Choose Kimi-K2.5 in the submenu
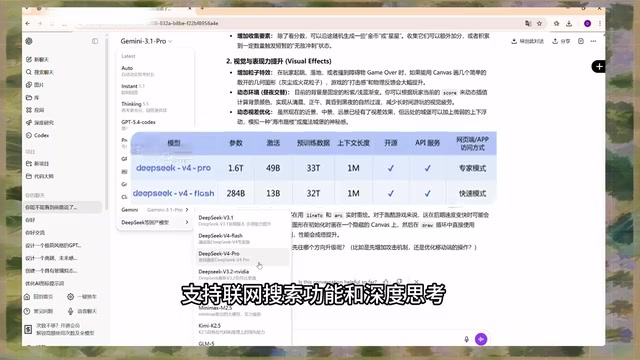This screenshot has width=640, height=360. click(242, 329)
